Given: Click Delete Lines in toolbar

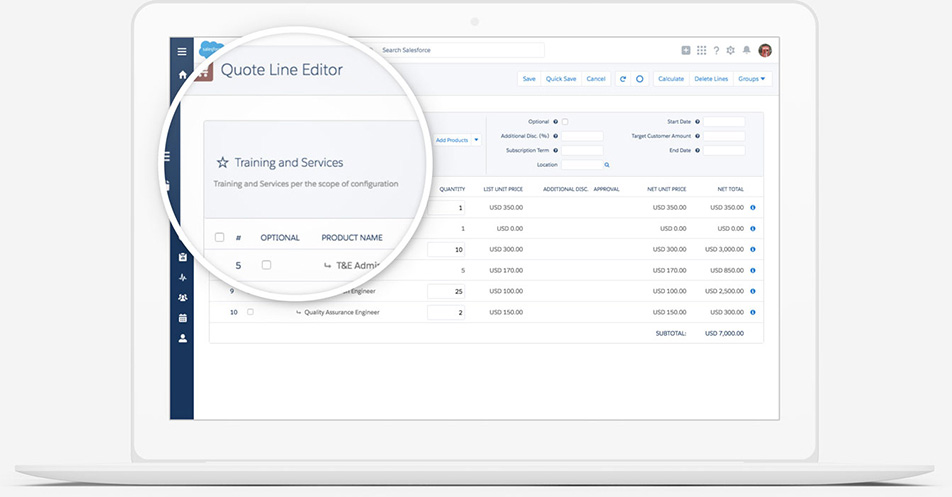Looking at the screenshot, I should coord(711,79).
